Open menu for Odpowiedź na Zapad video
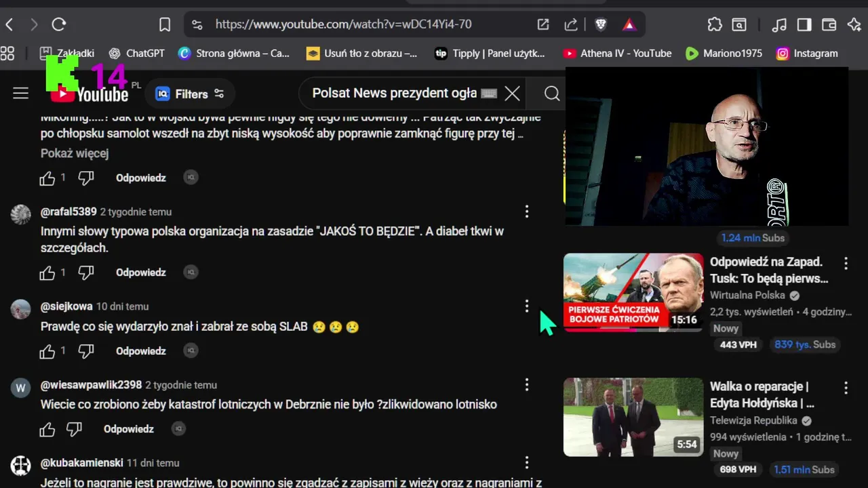Image resolution: width=868 pixels, height=488 pixels. coord(846,263)
